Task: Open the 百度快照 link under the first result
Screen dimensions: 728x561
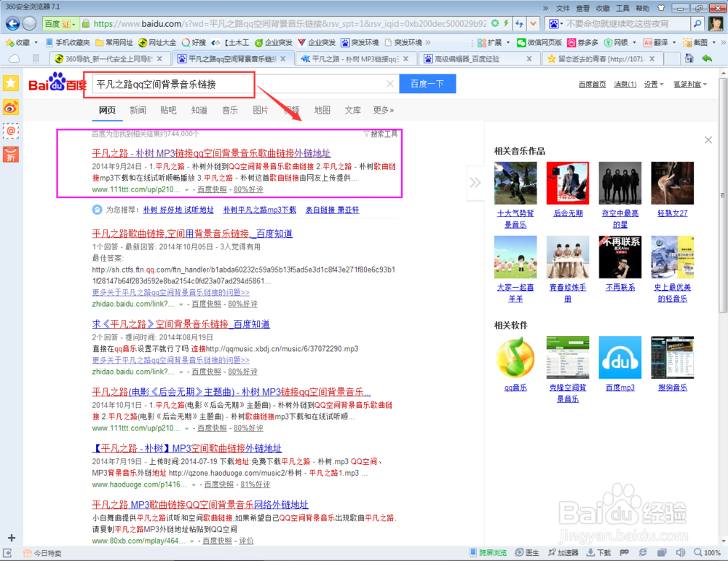Action: tap(212, 189)
